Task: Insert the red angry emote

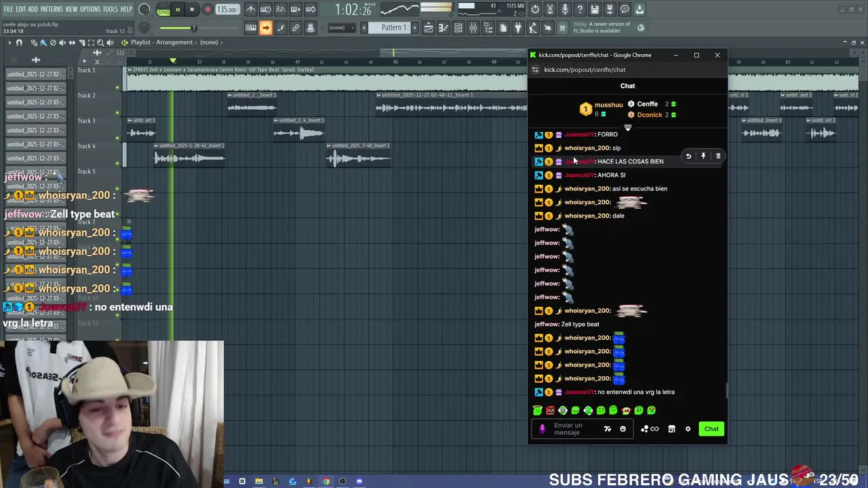Action: coord(550,410)
